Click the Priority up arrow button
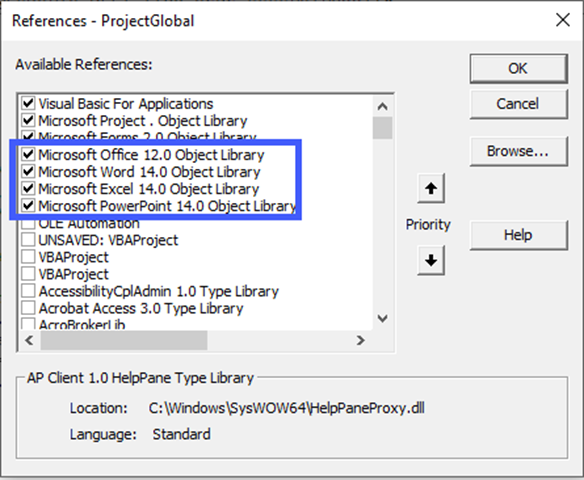 431,188
